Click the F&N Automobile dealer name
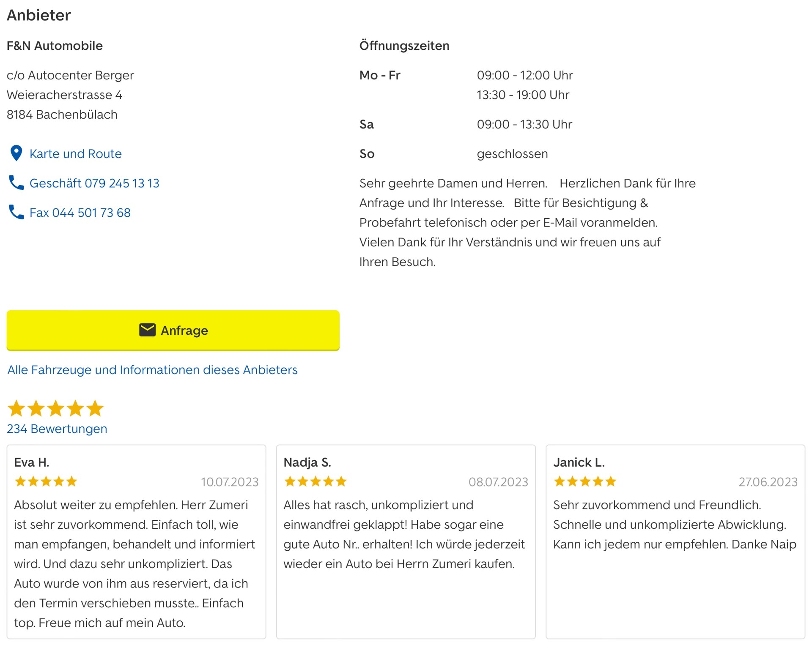 55,46
